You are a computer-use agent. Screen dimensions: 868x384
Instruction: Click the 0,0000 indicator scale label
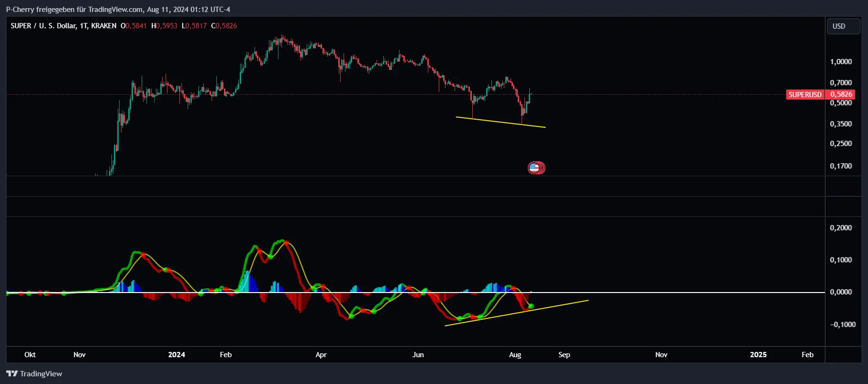841,292
